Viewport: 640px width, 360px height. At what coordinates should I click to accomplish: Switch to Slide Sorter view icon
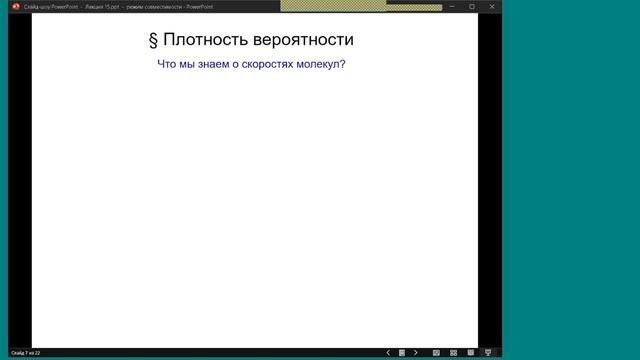[453, 353]
